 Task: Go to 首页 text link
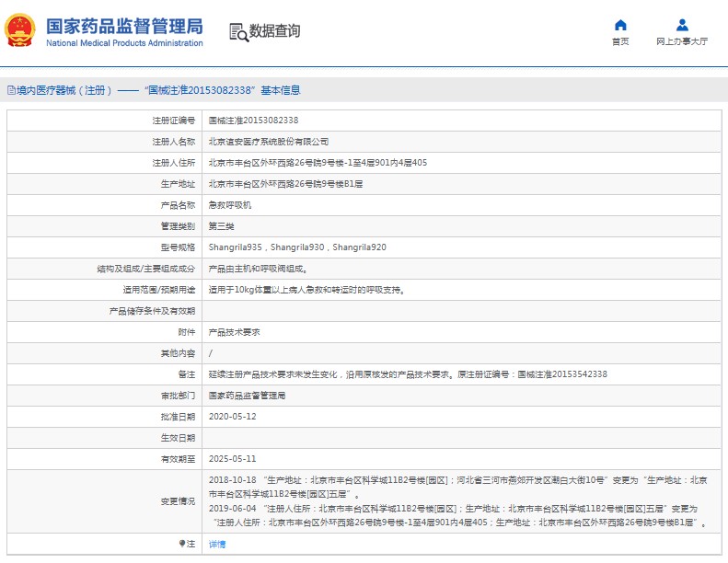click(x=620, y=41)
